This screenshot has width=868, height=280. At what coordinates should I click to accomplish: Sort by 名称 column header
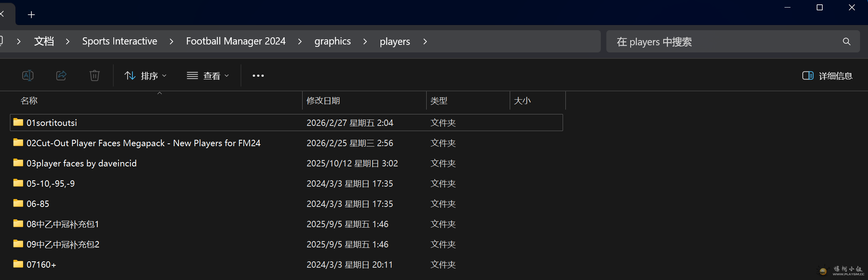coord(29,101)
